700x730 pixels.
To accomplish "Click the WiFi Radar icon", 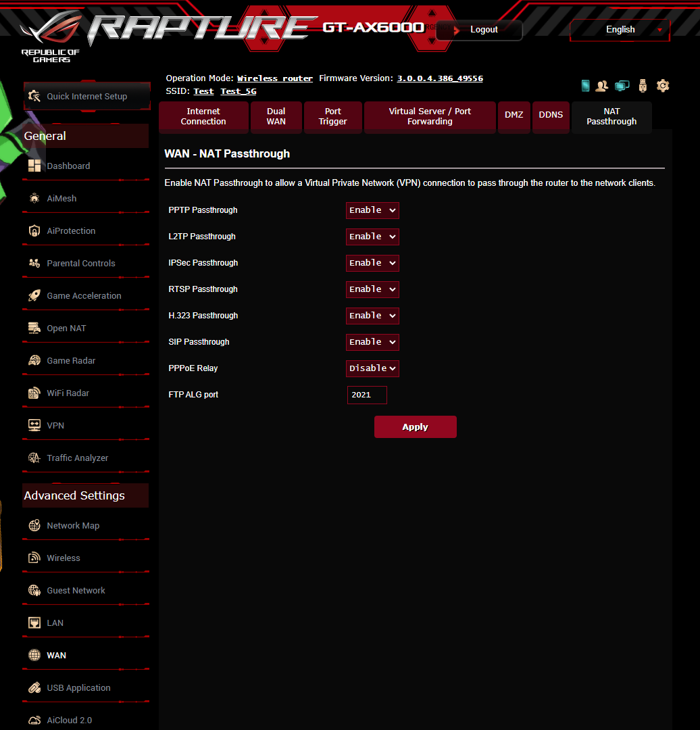I will click(34, 393).
